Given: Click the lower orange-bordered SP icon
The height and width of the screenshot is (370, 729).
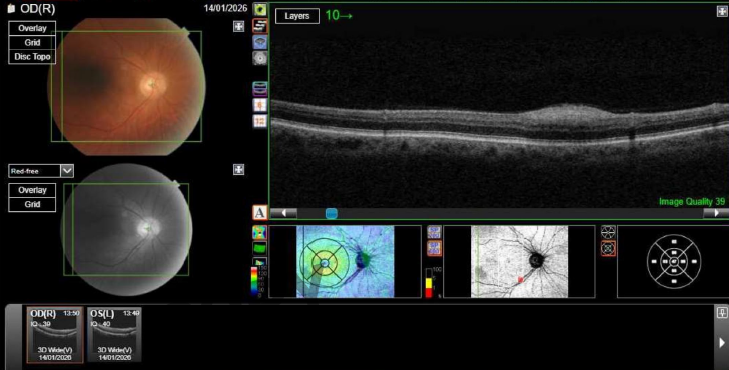Looking at the screenshot, I should [x=434, y=248].
